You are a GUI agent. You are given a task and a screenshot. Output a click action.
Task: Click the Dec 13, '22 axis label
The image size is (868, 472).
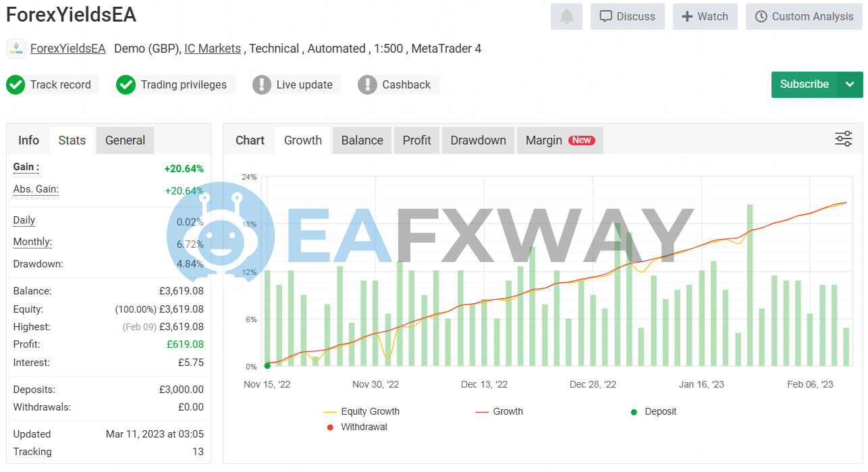tap(484, 384)
